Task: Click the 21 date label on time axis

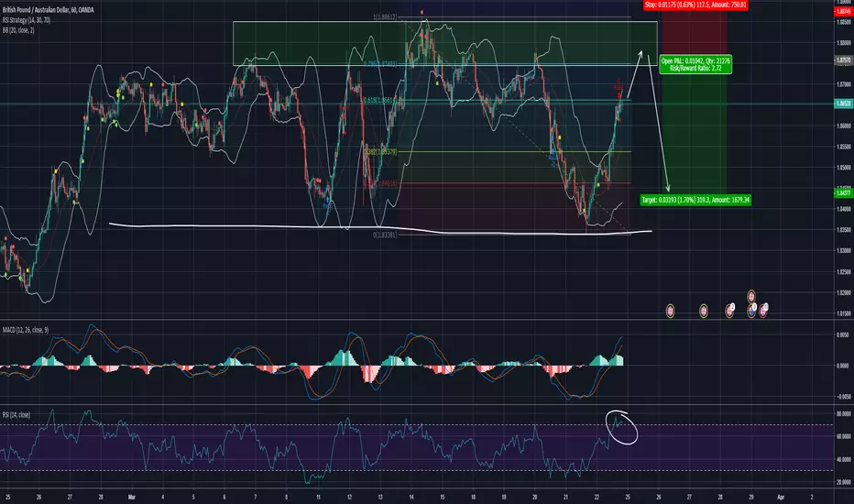Action: pyautogui.click(x=565, y=497)
